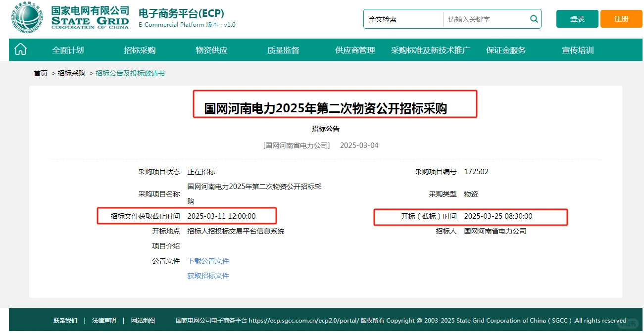The image size is (644, 334).
Task: Click 联系我们 in the footer
Action: point(65,321)
